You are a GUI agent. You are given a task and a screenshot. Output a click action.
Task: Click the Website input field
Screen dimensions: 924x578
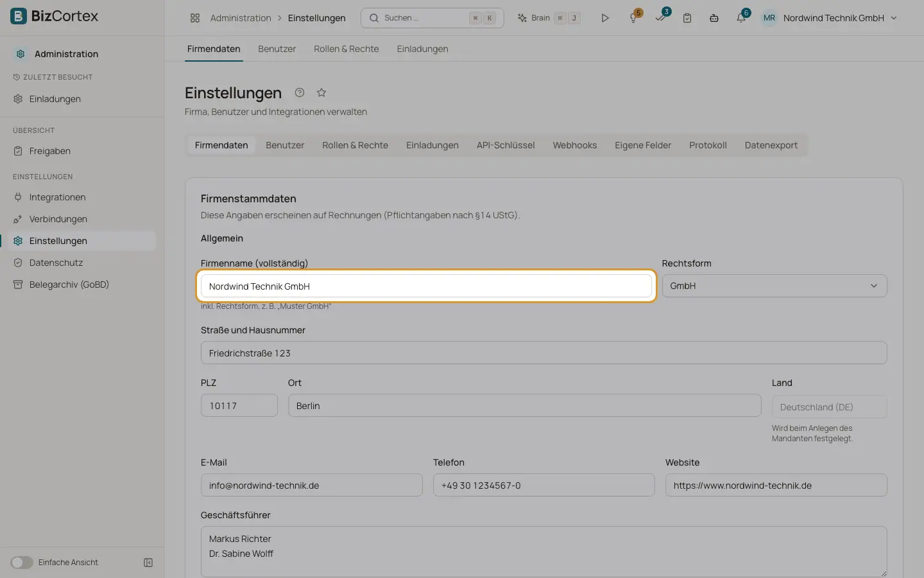pyautogui.click(x=776, y=485)
